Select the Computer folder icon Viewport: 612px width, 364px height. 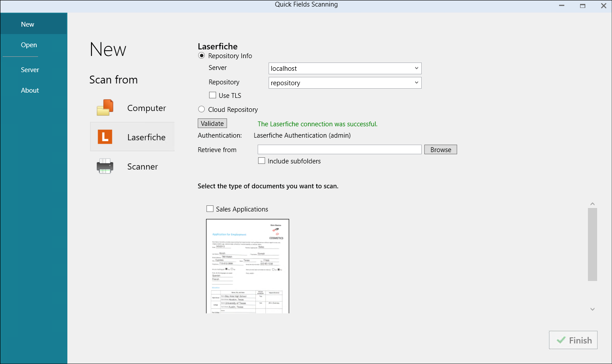point(105,108)
